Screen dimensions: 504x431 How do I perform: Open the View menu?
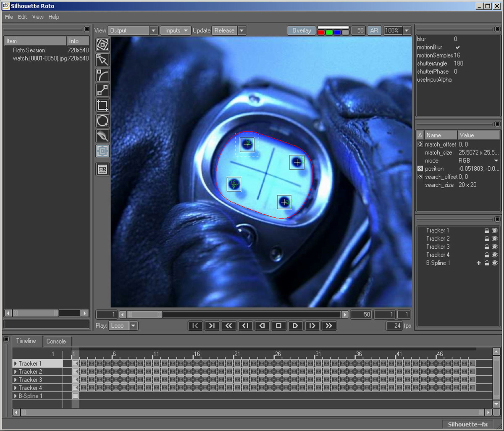[x=38, y=17]
